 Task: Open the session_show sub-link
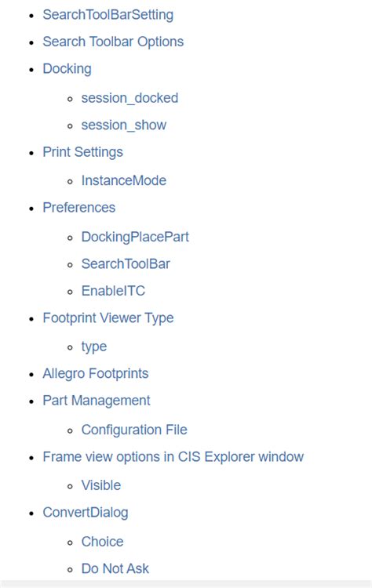[124, 125]
